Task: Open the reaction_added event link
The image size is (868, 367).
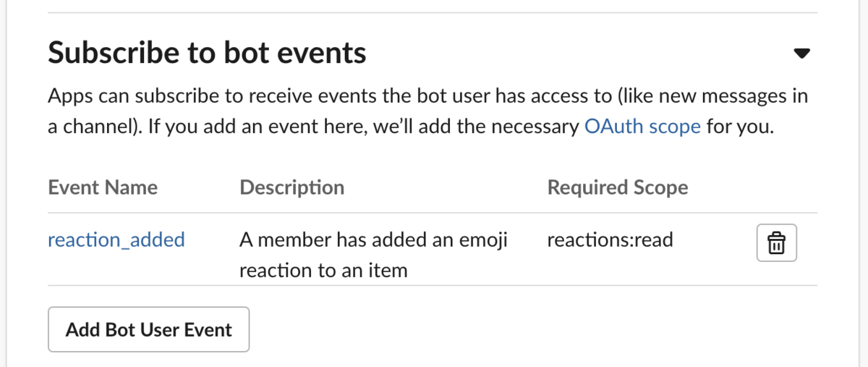Action: (x=116, y=240)
